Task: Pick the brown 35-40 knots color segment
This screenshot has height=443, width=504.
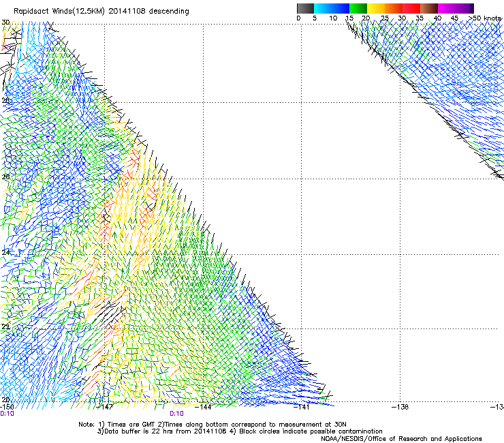Action: click(x=429, y=8)
